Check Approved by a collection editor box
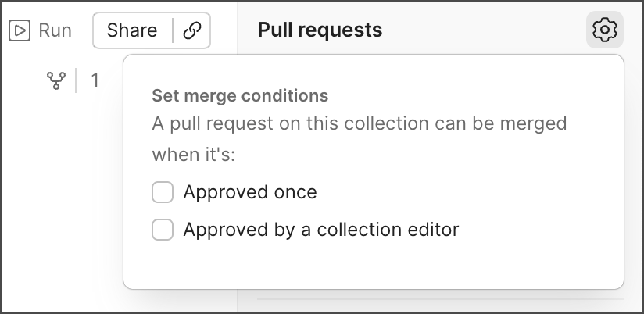Image resolution: width=644 pixels, height=314 pixels. click(163, 230)
